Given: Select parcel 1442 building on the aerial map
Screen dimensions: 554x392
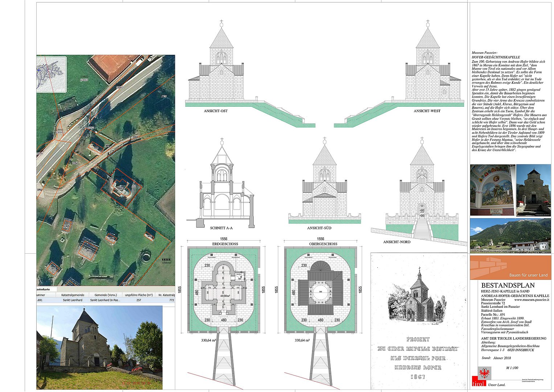Looking at the screenshot, I should tap(88, 250).
